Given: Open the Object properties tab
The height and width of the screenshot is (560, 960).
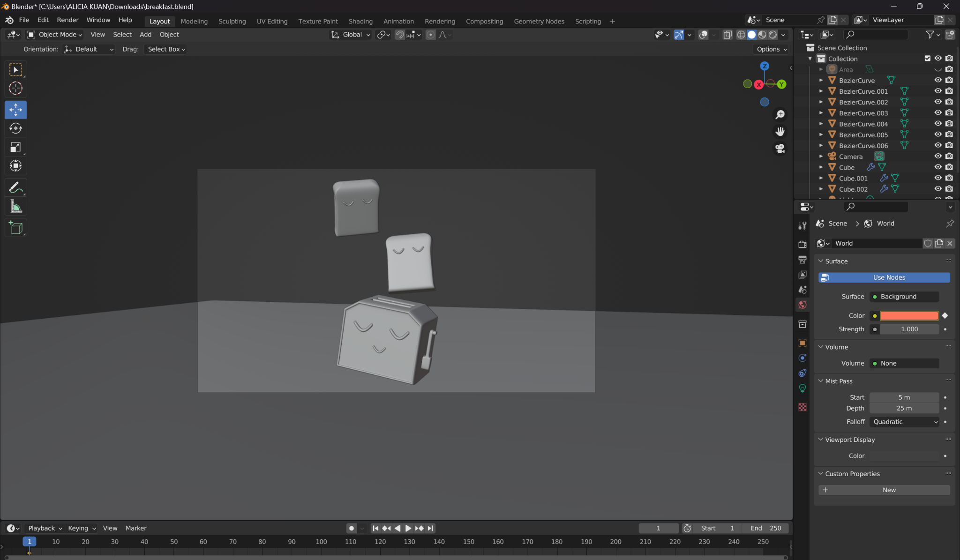Looking at the screenshot, I should [x=802, y=343].
